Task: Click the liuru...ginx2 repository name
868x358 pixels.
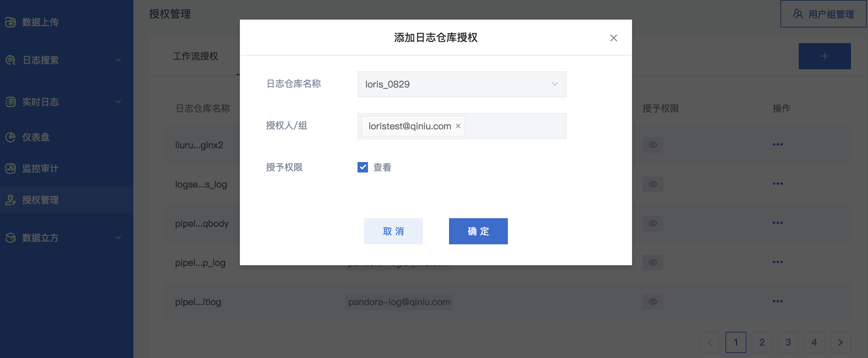Action: pyautogui.click(x=199, y=145)
